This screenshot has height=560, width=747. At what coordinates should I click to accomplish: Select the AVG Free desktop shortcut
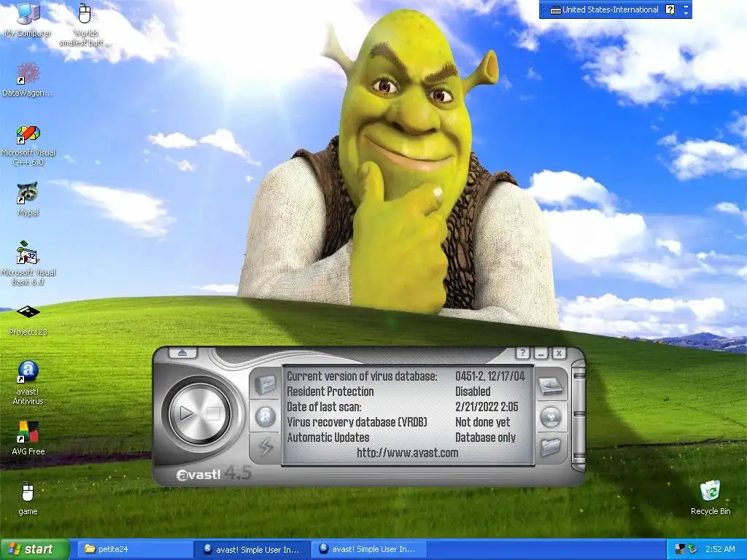coord(28,438)
